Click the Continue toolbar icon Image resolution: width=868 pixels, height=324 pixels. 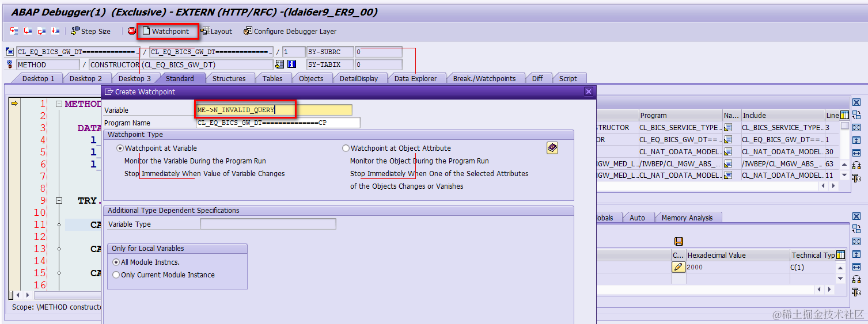point(55,31)
